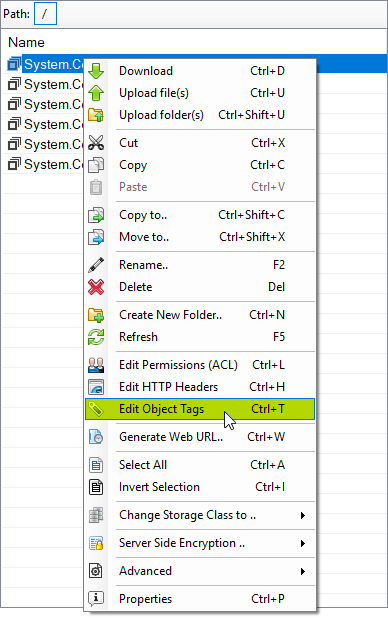Choose Select All from the menu
The image size is (388, 620).
(200, 465)
